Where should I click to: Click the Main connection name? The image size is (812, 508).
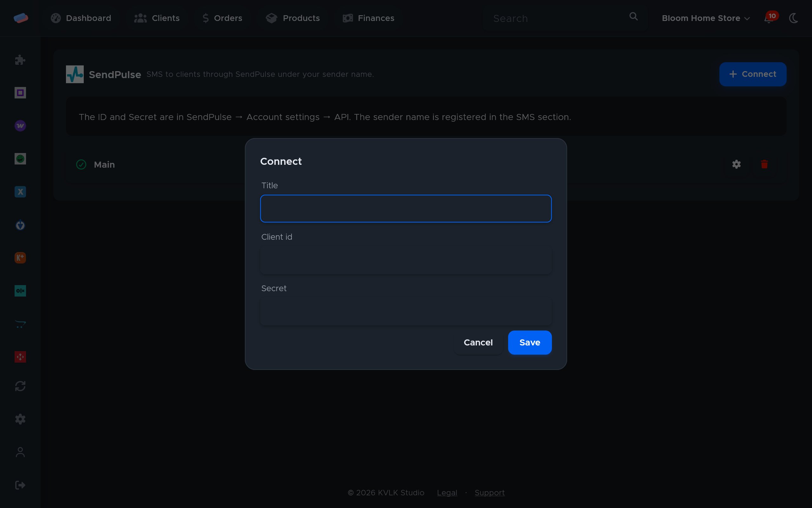(x=104, y=165)
